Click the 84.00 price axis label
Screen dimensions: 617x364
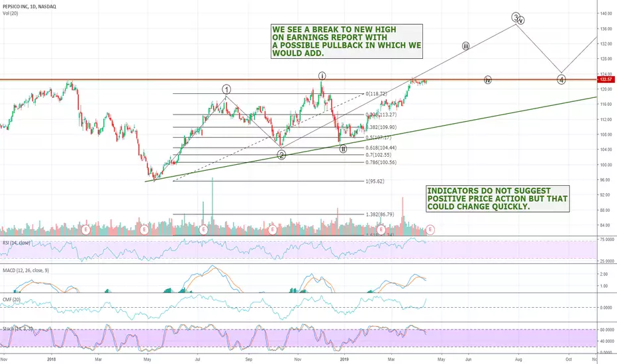(x=606, y=226)
